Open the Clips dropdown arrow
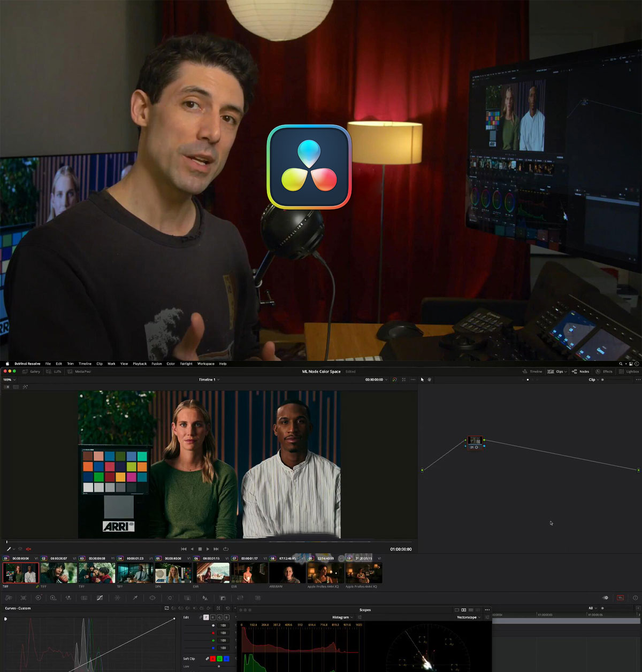 pos(565,372)
